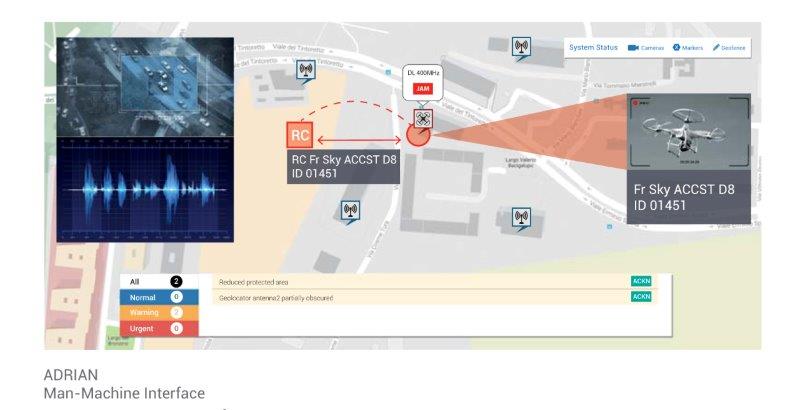800x410 pixels.
Task: Click the 'Fr Sky ACCST D8 ID 01451' drone info panel
Action: point(689,197)
